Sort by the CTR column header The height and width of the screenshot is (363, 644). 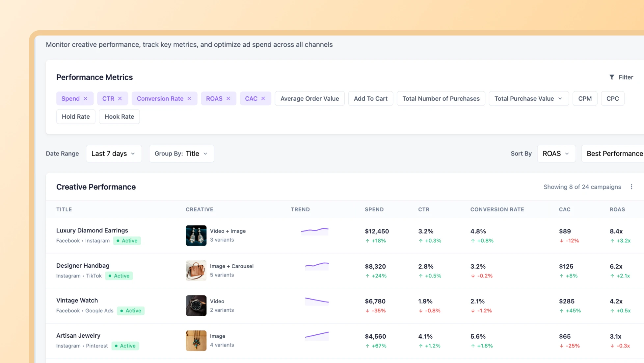424,209
